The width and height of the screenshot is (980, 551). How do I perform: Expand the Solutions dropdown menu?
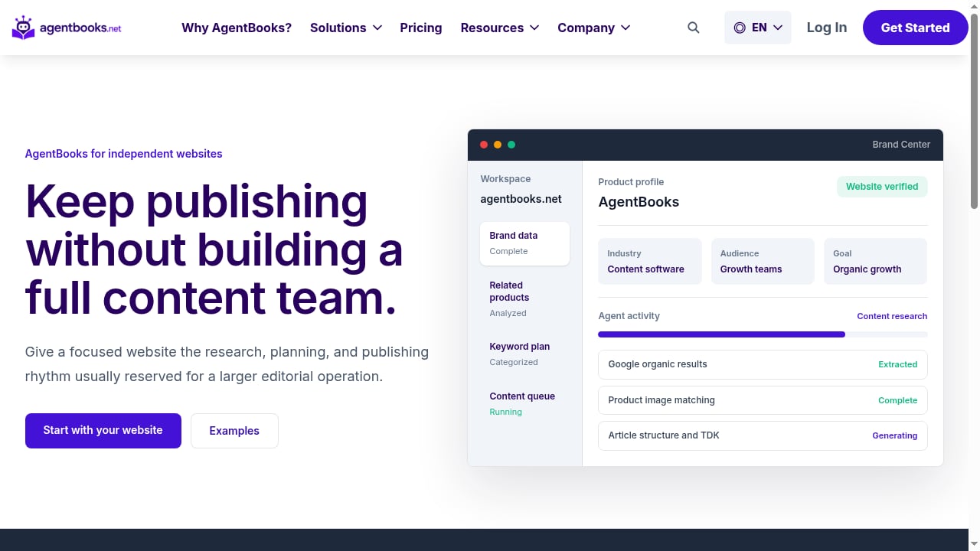pyautogui.click(x=346, y=28)
